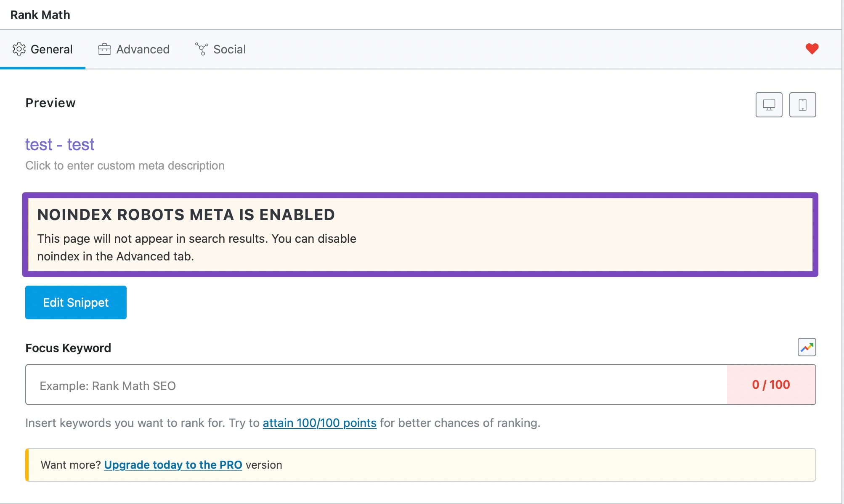Viewport: 844px width, 504px height.
Task: Click the 0 / 100 score indicator
Action: tap(771, 385)
